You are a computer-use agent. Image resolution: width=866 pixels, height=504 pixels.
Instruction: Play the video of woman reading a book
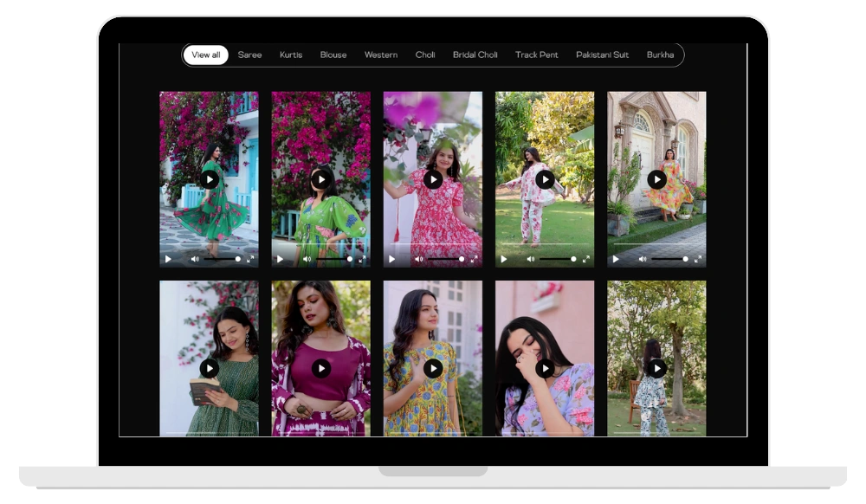(x=209, y=369)
